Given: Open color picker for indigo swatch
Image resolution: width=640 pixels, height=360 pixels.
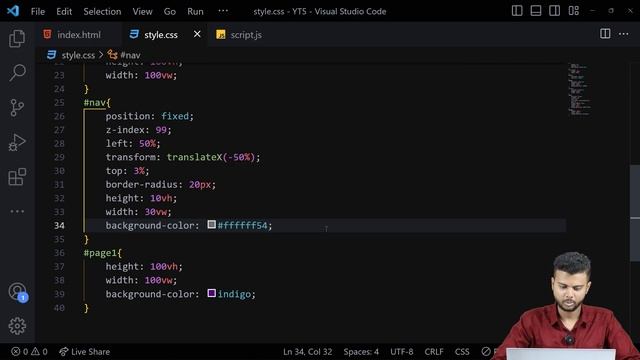Looking at the screenshot, I should 211,293.
